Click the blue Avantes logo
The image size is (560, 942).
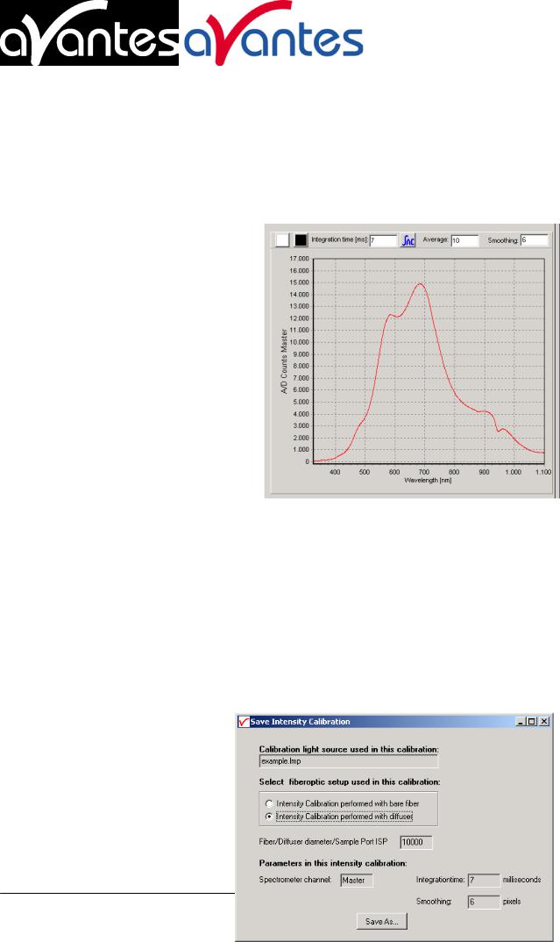point(273,35)
